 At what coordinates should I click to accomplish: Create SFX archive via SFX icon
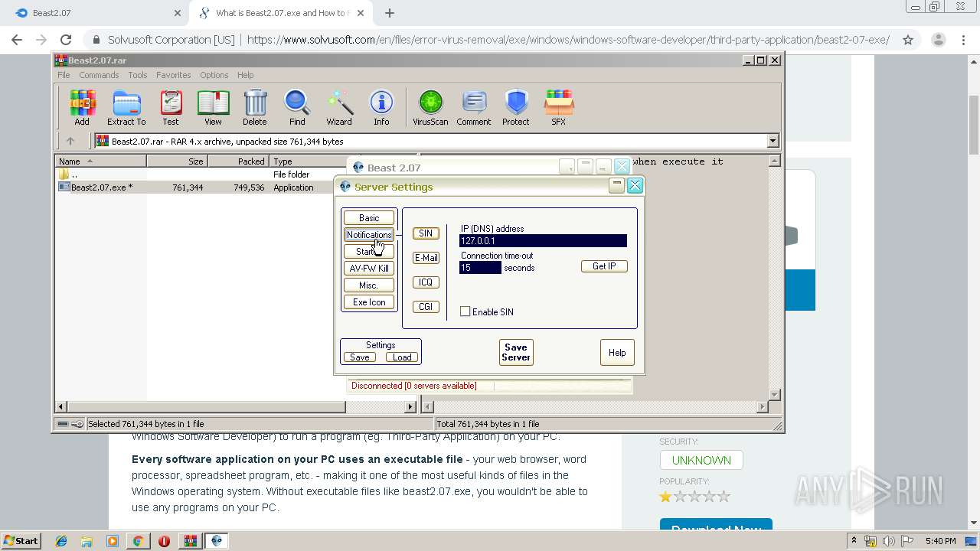[x=559, y=107]
